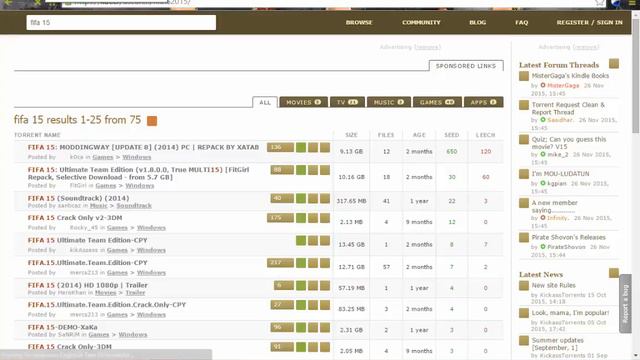Click icon next to Summer updates news item

524,340
